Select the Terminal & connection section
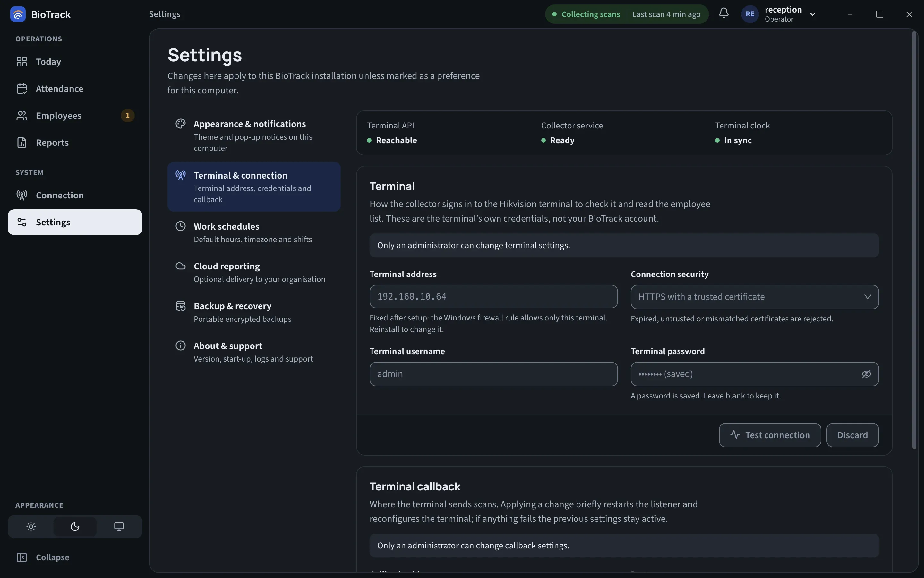The height and width of the screenshot is (578, 924). coord(254,187)
